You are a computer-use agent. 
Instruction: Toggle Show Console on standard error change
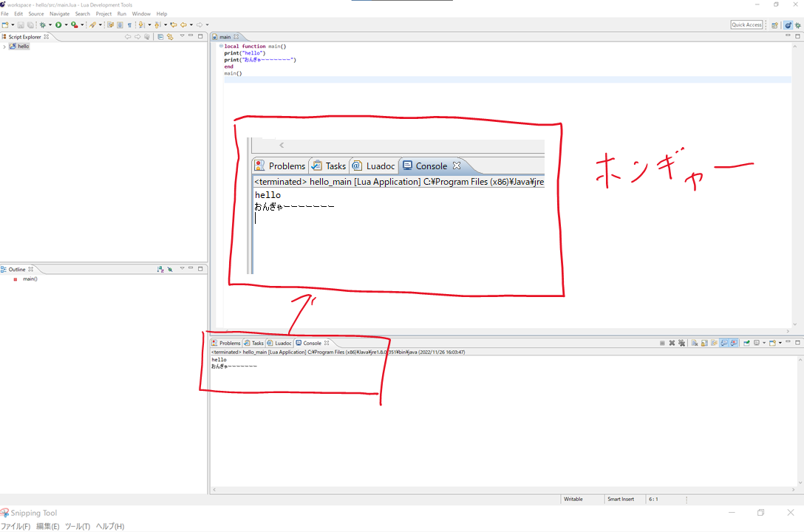pos(734,343)
